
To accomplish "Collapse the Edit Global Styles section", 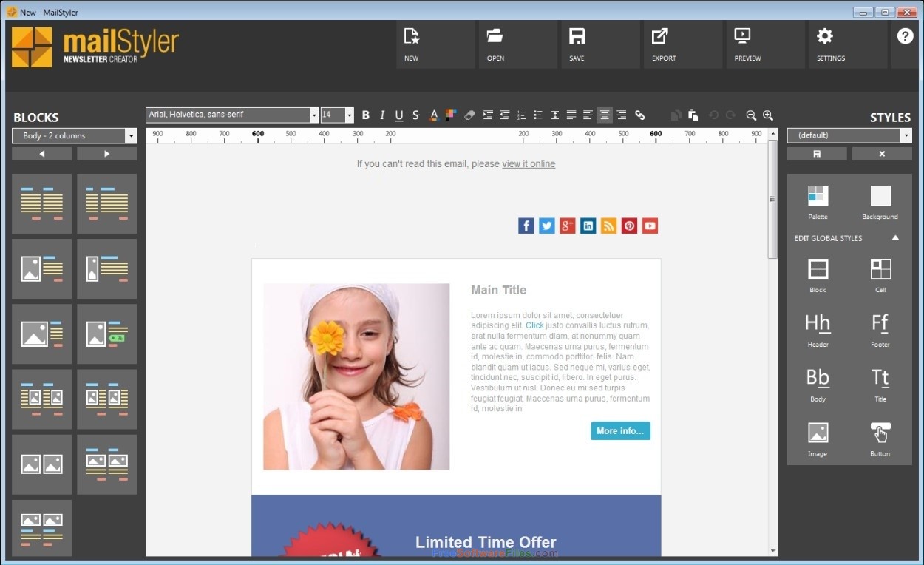I will pos(895,238).
